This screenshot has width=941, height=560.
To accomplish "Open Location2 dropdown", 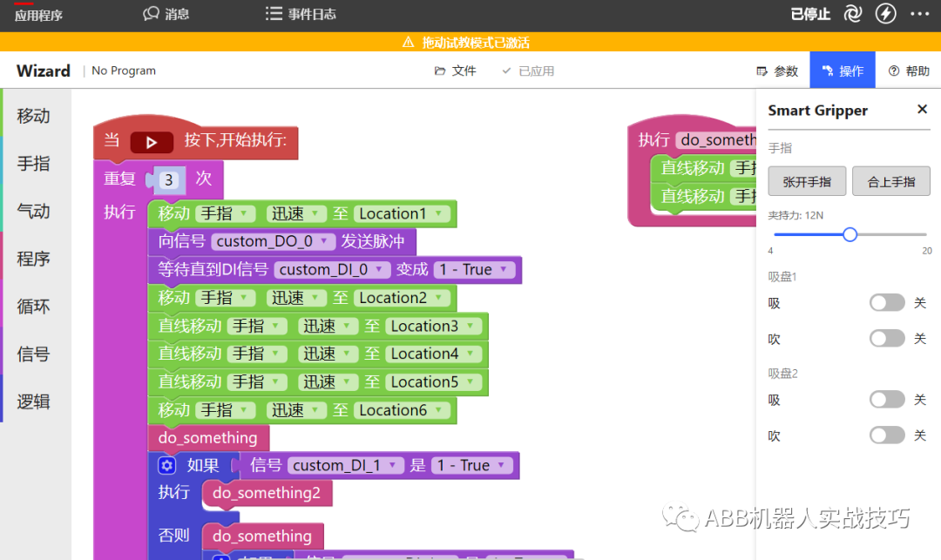I will (x=402, y=298).
